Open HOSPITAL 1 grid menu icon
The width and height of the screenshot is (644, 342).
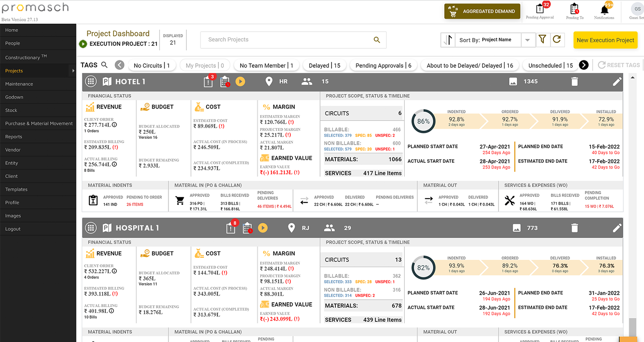[x=91, y=228]
